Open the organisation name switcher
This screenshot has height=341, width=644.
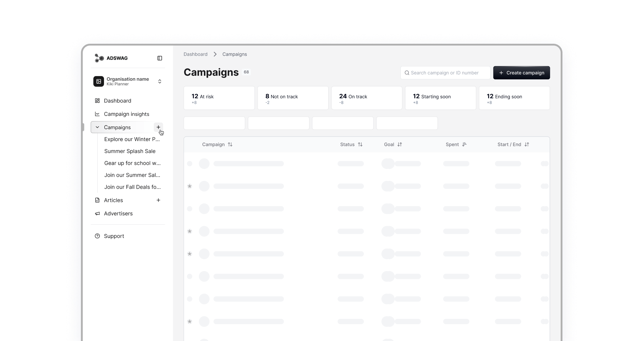click(160, 81)
